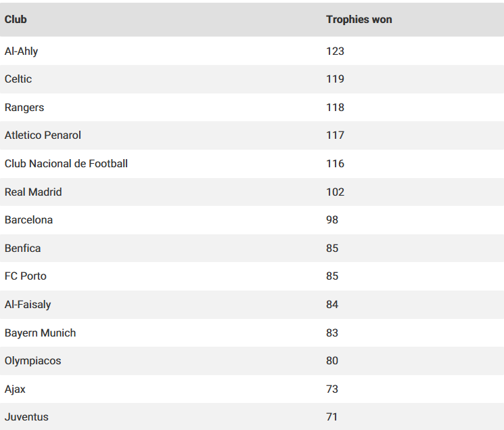Click the Olympiacos club name

(33, 361)
